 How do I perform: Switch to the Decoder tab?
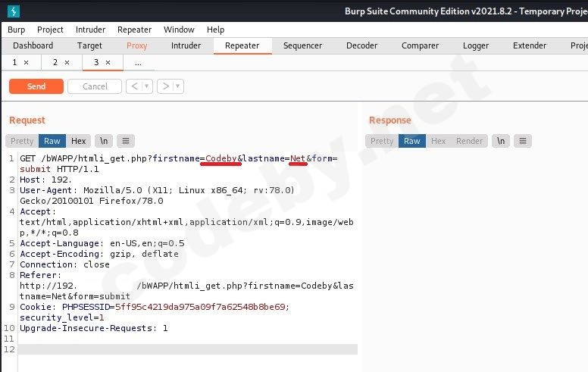pyautogui.click(x=361, y=45)
